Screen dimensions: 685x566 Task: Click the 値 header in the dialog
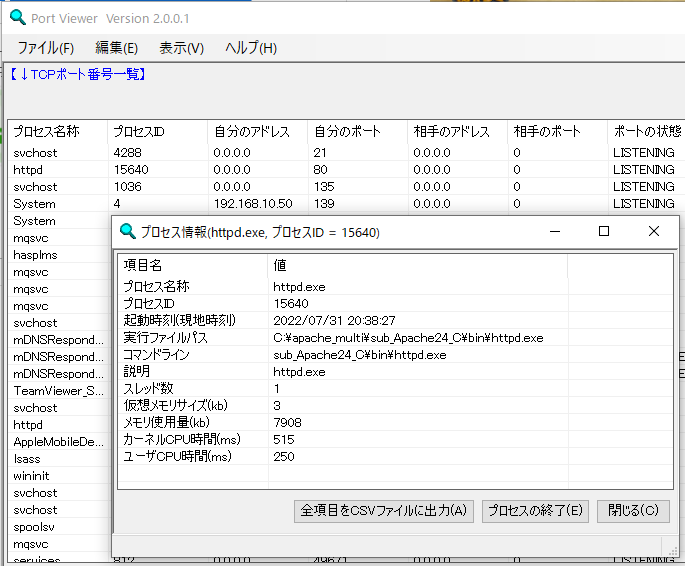[418, 265]
